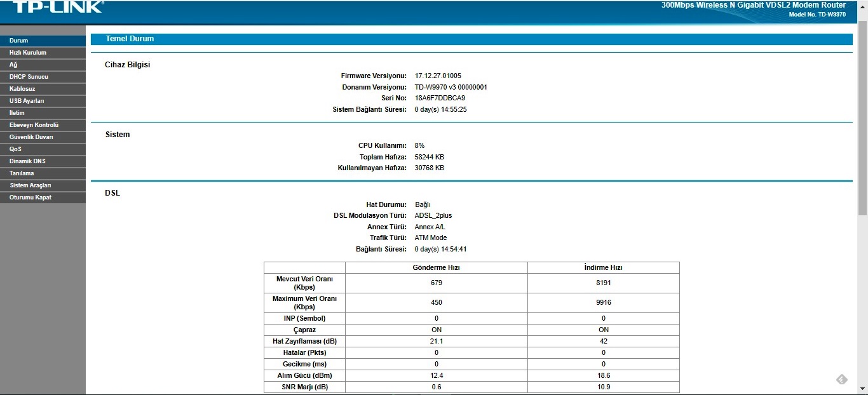This screenshot has width=868, height=395.
Task: Click the Alım Gücü (dBm) row label
Action: pos(305,376)
